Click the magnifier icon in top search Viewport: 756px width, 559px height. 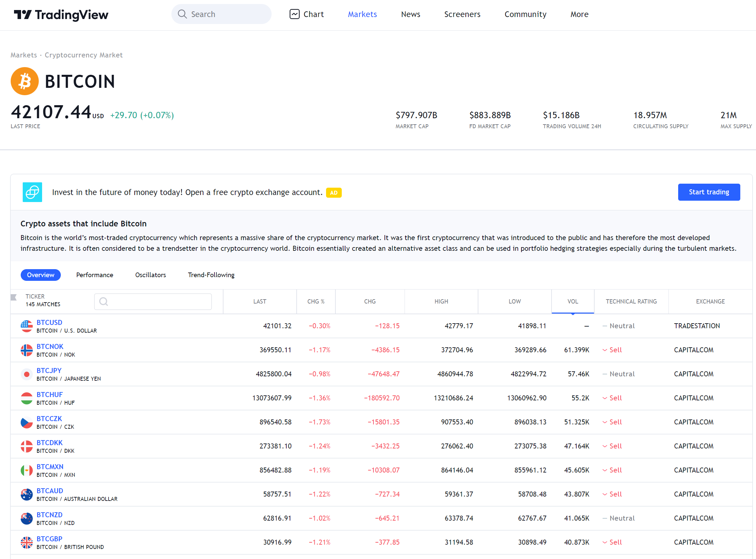(182, 14)
